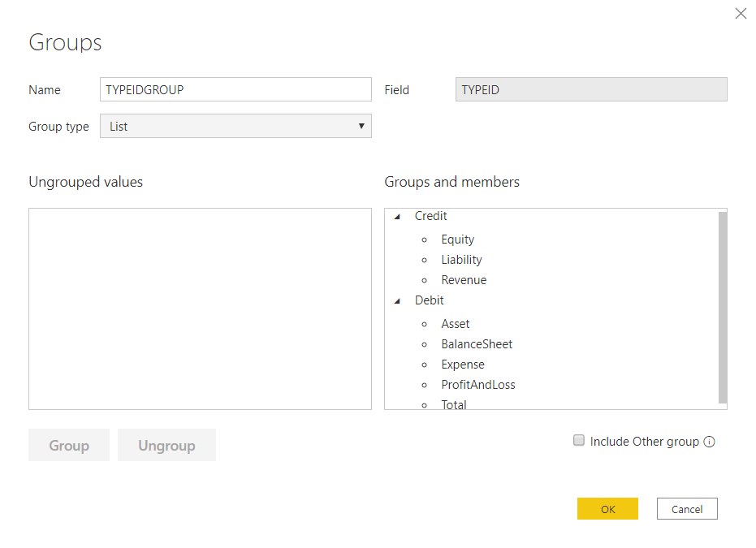The image size is (756, 548).
Task: Click the Group button
Action: (68, 445)
